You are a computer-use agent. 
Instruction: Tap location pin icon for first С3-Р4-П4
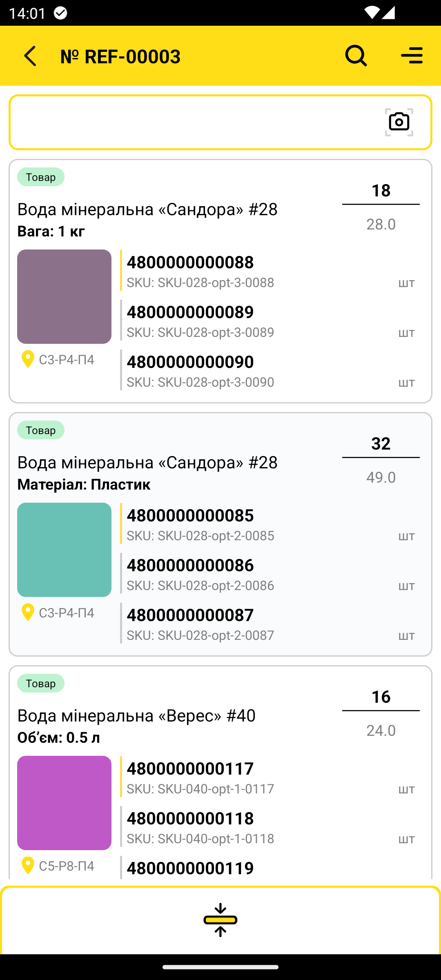pyautogui.click(x=28, y=359)
